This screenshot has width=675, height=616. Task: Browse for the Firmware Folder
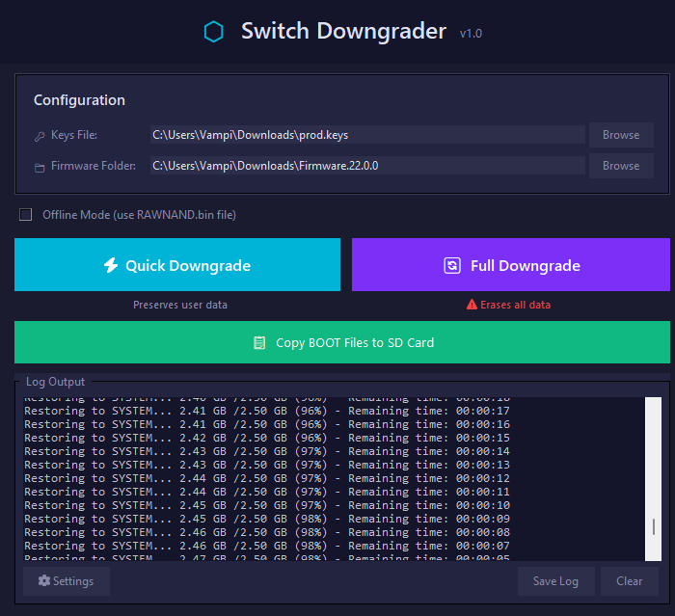[x=621, y=166]
